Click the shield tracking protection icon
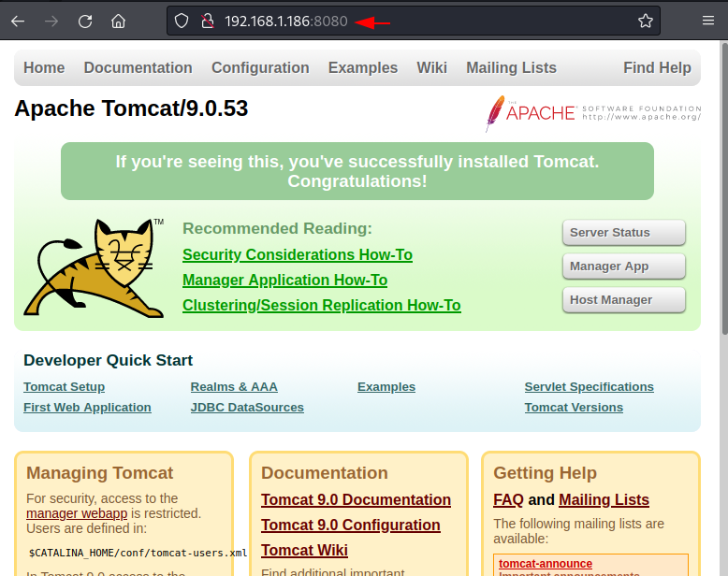The image size is (728, 576). tap(182, 21)
